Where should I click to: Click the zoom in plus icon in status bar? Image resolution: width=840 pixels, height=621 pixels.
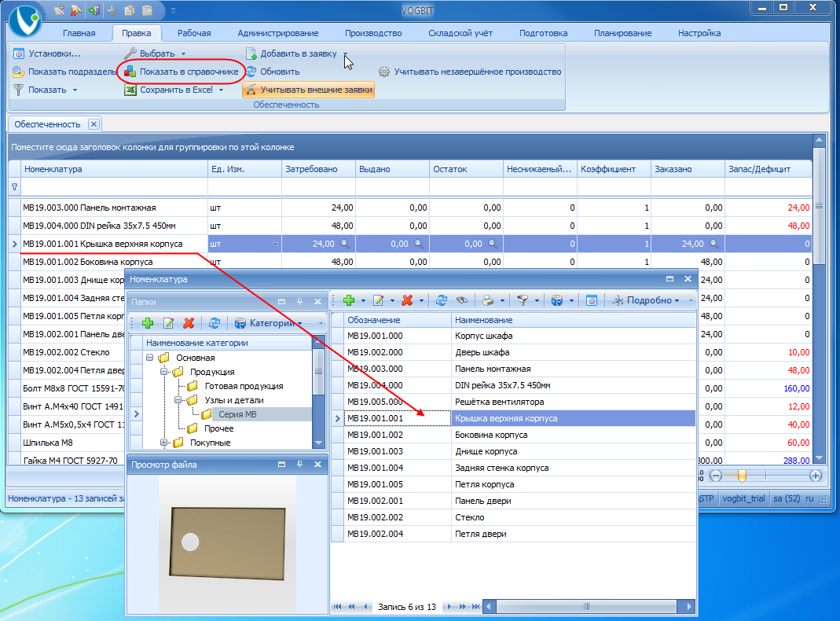816,476
